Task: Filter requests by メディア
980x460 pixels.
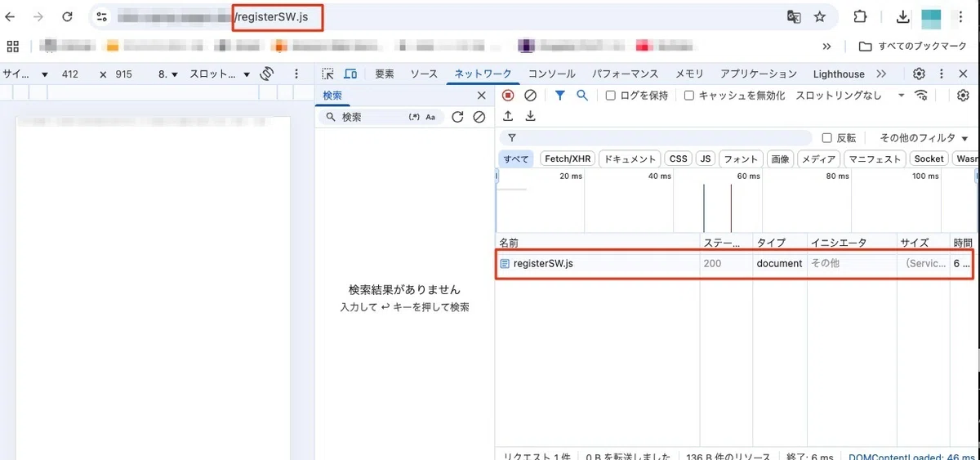Action: click(819, 159)
